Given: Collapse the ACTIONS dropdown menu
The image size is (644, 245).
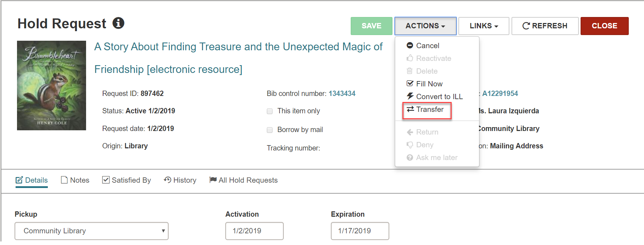Looking at the screenshot, I should (425, 26).
